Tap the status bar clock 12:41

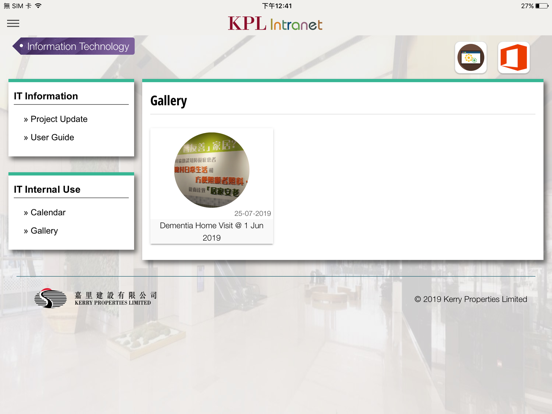(277, 6)
